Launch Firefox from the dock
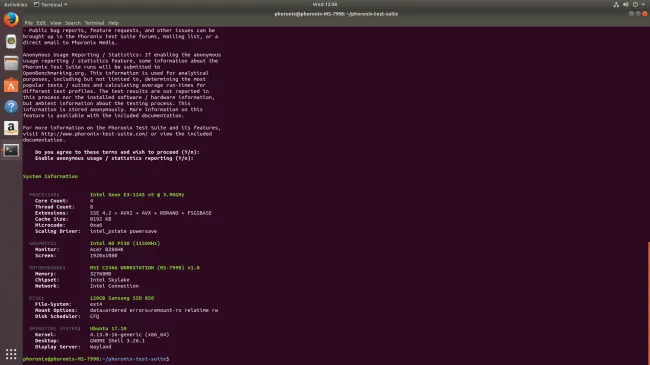The width and height of the screenshot is (650, 365). pyautogui.click(x=11, y=19)
